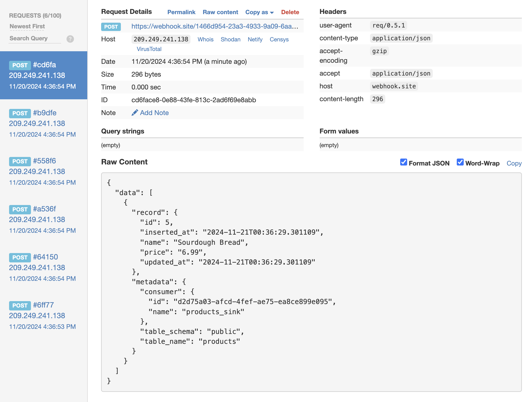Click the POST badge on request #cd6fa
The image size is (532, 402).
(x=19, y=65)
